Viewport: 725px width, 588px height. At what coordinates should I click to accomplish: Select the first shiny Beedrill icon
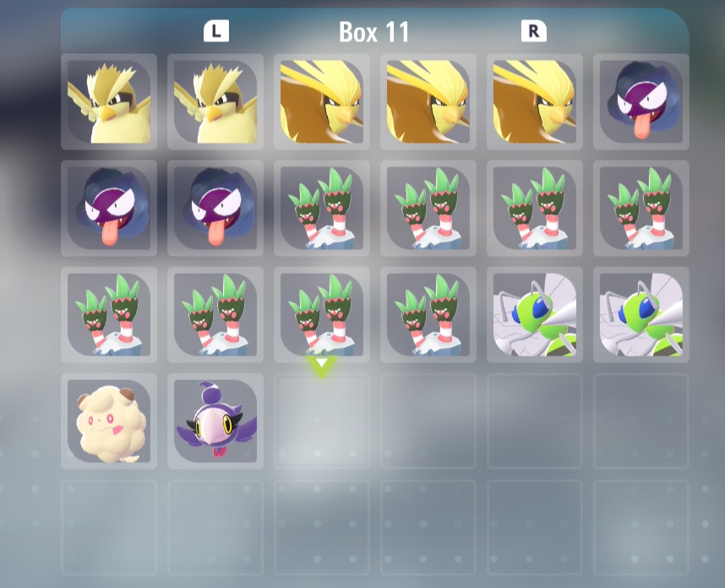(535, 314)
